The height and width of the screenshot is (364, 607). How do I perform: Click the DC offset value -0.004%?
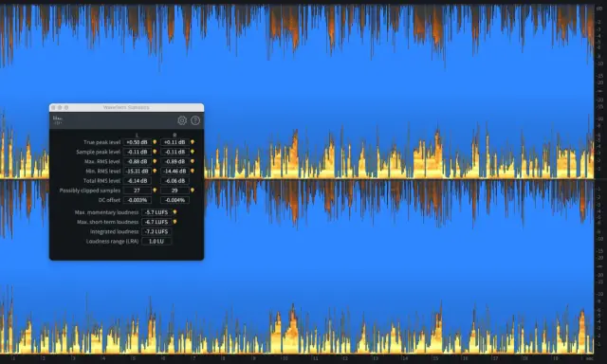coord(175,200)
